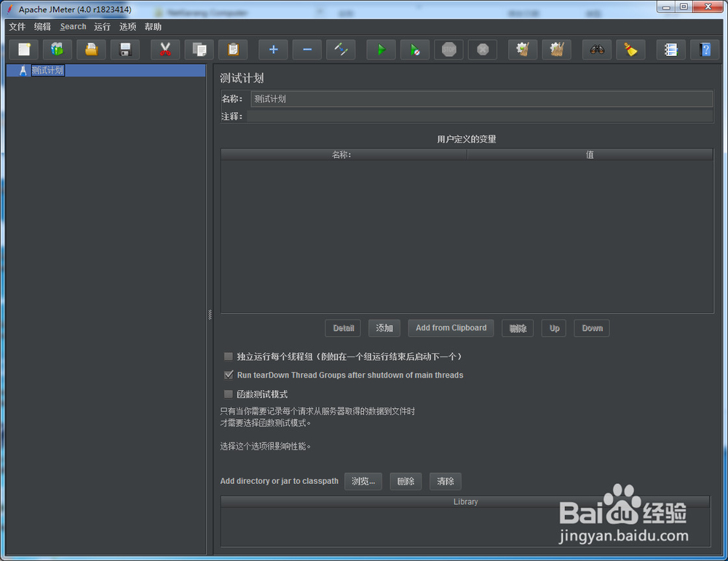Click the 删除 button beside Add from Clipboard
Image resolution: width=728 pixels, height=561 pixels.
[518, 328]
